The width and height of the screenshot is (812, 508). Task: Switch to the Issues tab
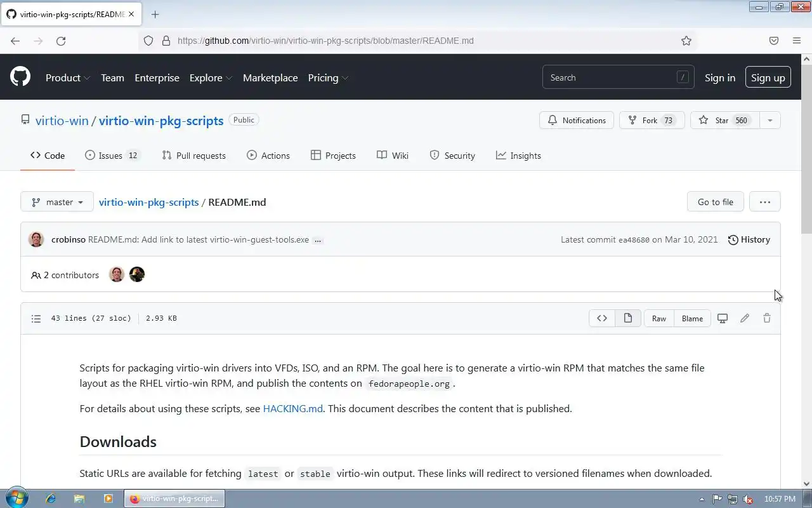pos(112,156)
